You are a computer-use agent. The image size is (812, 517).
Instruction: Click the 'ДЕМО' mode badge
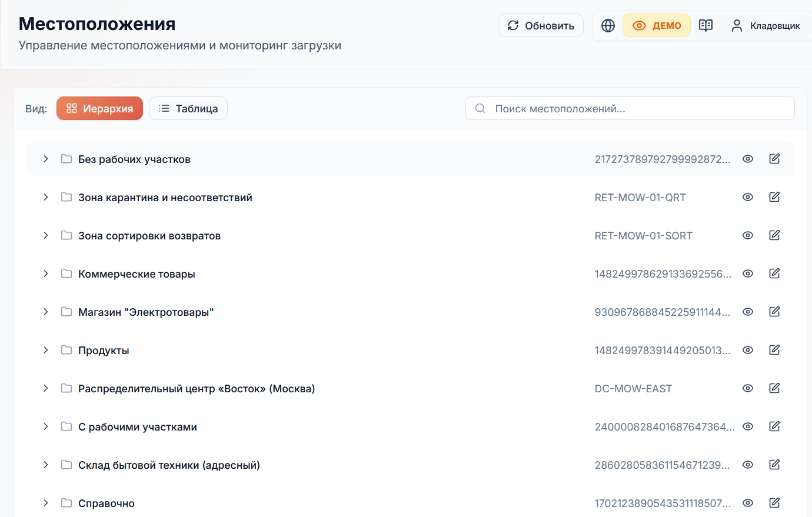pos(657,25)
